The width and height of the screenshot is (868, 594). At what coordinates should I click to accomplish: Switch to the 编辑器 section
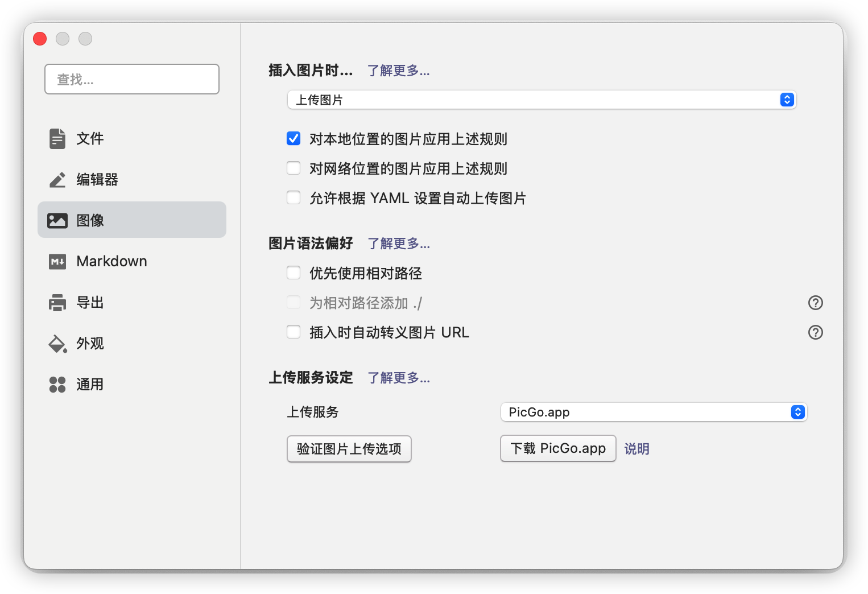132,179
